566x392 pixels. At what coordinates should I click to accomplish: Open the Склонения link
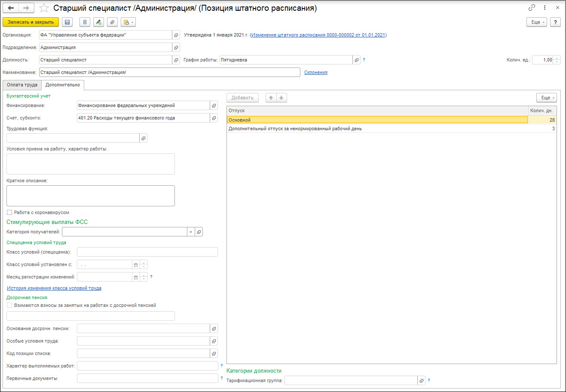316,72
